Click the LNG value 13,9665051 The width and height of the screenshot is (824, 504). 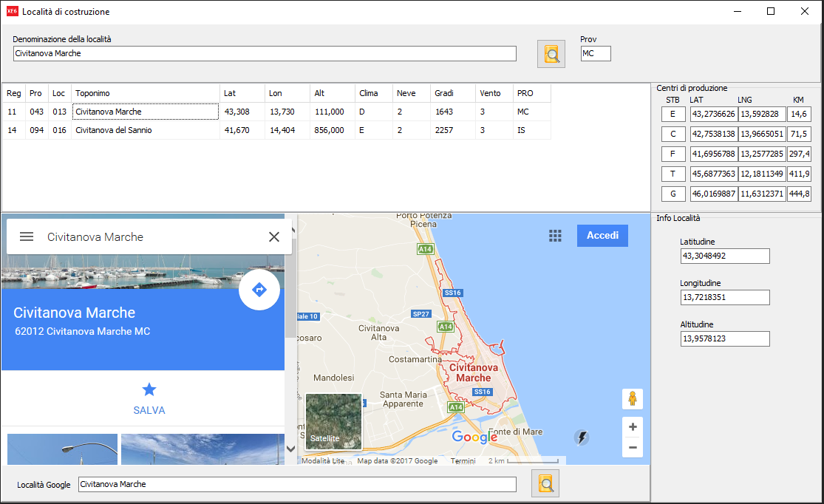(x=762, y=134)
